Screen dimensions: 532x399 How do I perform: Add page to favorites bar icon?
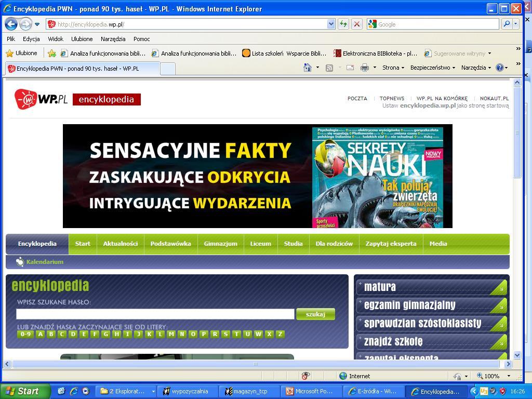pos(52,54)
